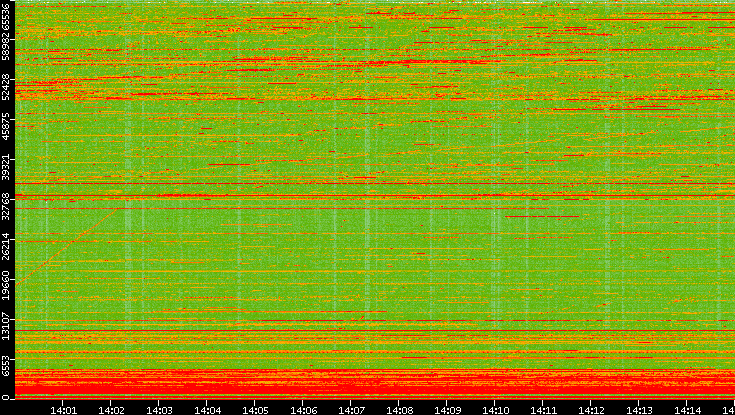The width and height of the screenshot is (735, 415).
Task: Select the 58982 vertical axis label
Action: (5, 46)
